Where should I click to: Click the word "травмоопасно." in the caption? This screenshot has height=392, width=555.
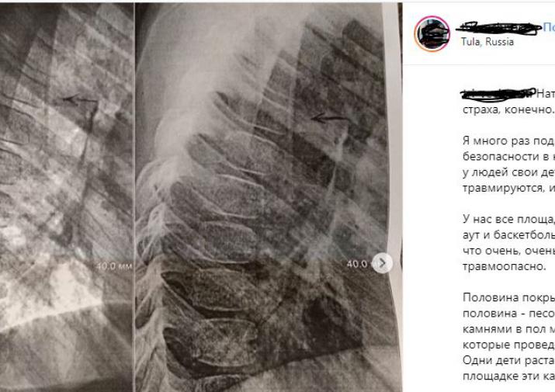pos(505,266)
